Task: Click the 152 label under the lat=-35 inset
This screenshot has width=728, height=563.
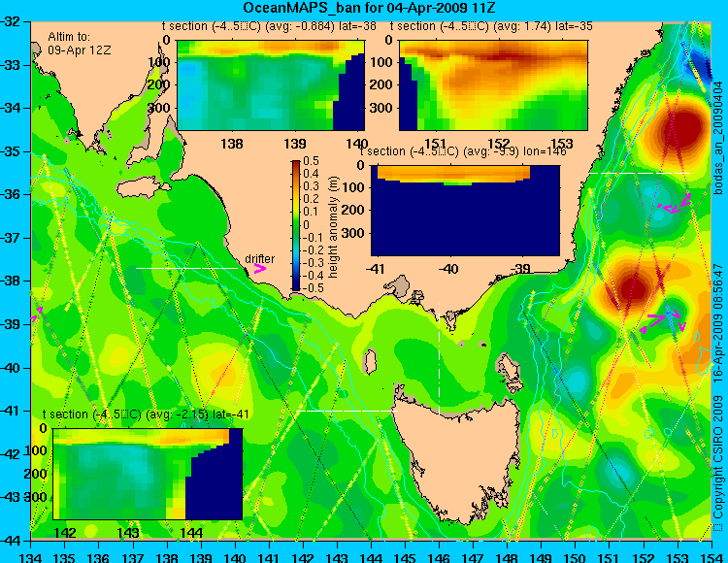Action: tap(500, 144)
